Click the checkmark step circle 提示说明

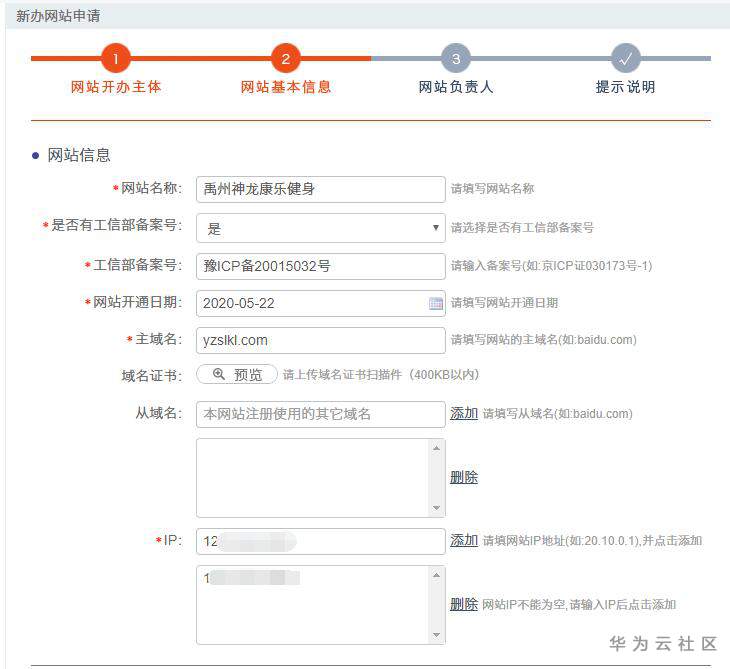pos(626,58)
